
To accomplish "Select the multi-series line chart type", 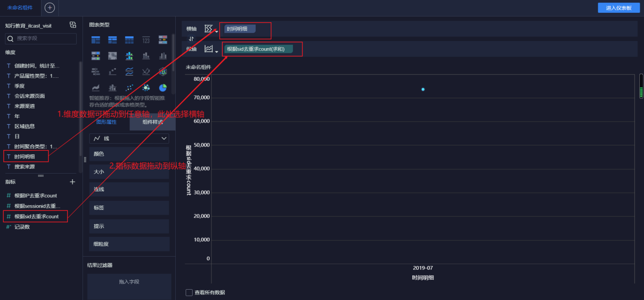I will [x=146, y=72].
